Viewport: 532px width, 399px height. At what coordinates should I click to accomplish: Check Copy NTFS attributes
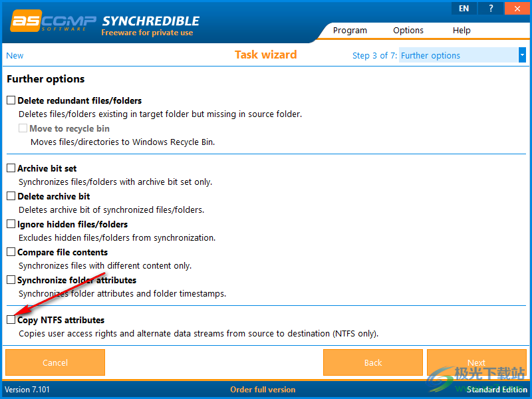[11, 320]
